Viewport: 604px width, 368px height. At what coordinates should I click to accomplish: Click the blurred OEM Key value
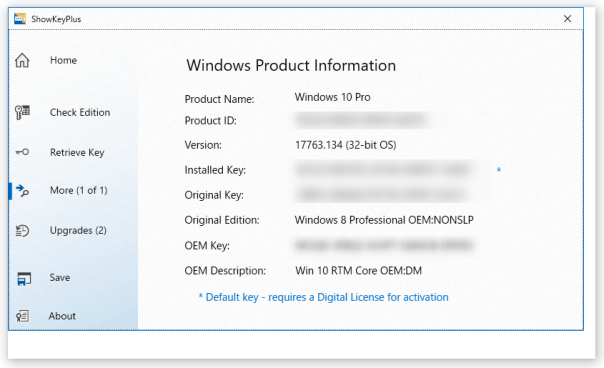pyautogui.click(x=384, y=245)
